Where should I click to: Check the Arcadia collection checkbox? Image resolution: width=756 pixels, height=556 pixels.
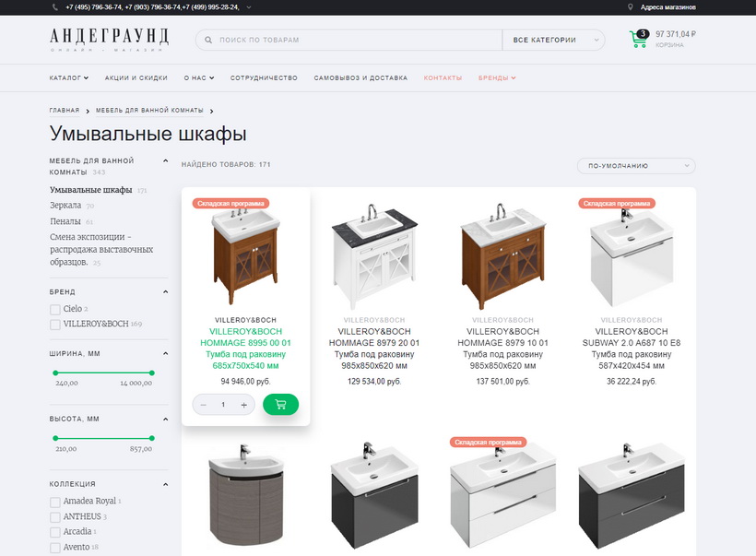click(x=55, y=532)
